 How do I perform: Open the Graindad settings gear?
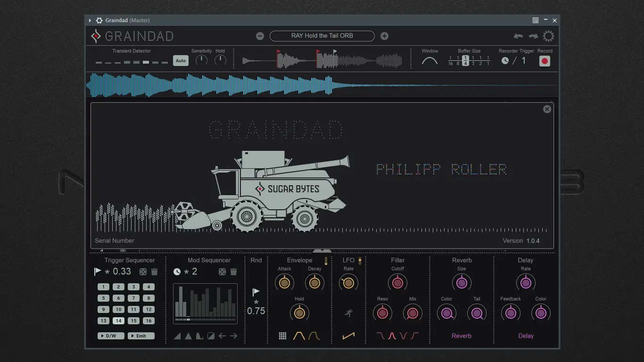(x=548, y=36)
